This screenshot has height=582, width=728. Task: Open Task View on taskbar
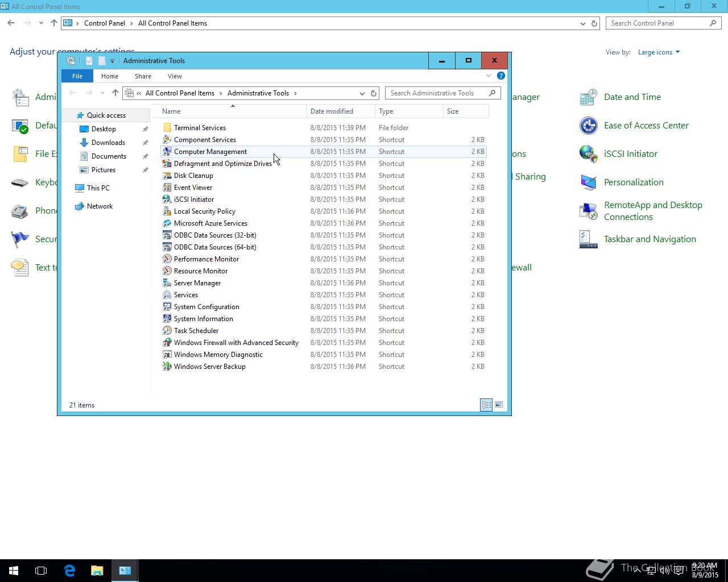point(41,571)
